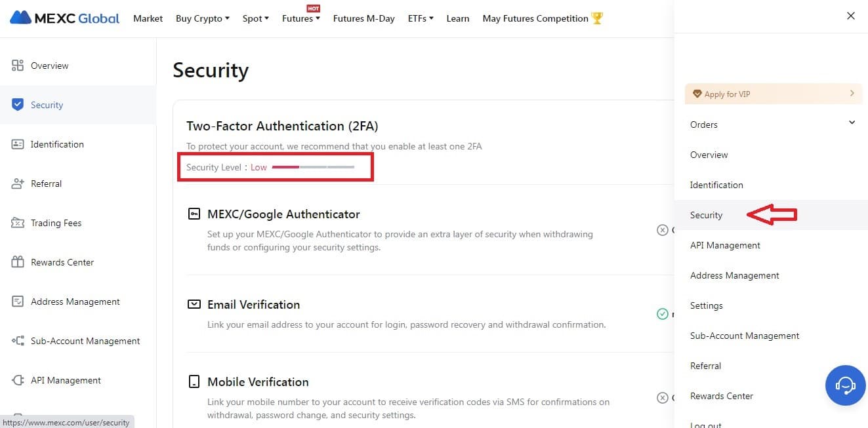Open Learn in the top navigation
The height and width of the screenshot is (428, 868).
[x=458, y=18]
